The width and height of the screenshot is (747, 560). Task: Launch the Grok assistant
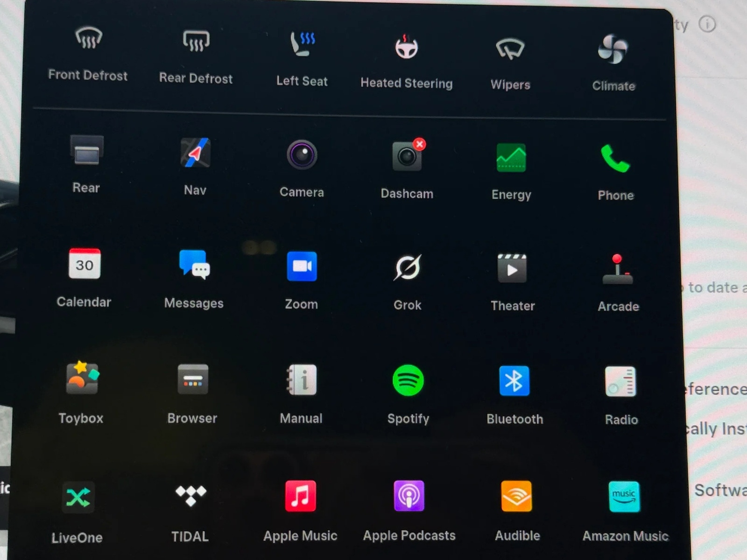(408, 267)
